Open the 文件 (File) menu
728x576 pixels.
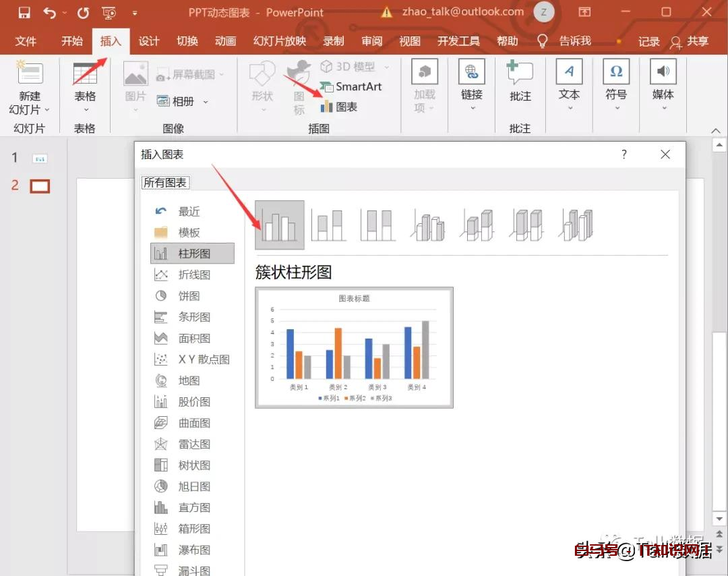tap(26, 40)
